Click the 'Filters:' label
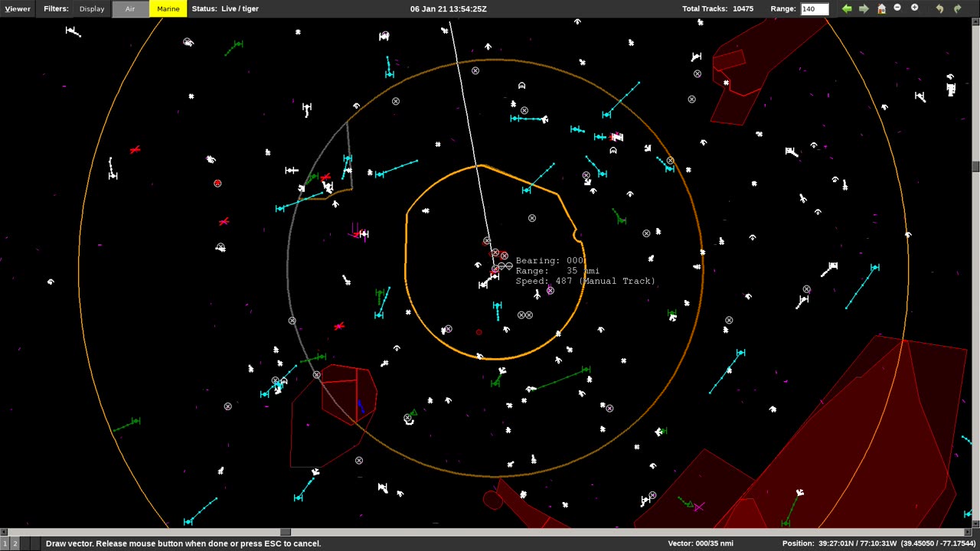 (56, 9)
